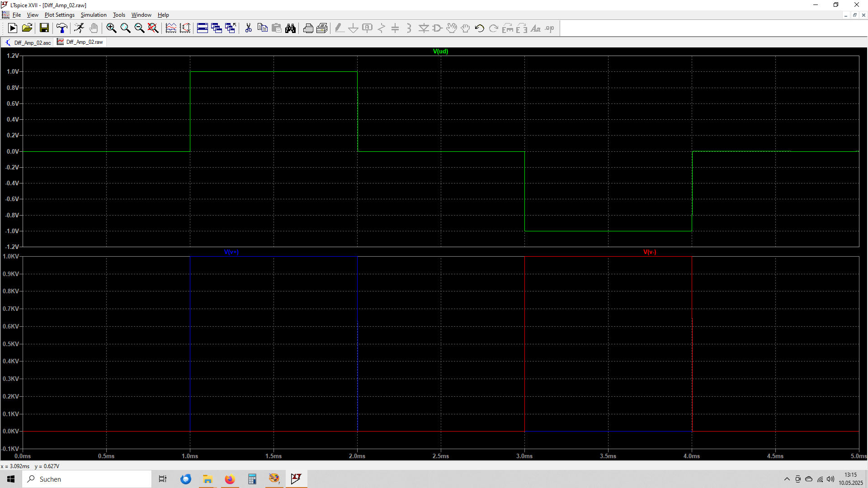
Task: Open the Tools menu
Action: (x=119, y=15)
